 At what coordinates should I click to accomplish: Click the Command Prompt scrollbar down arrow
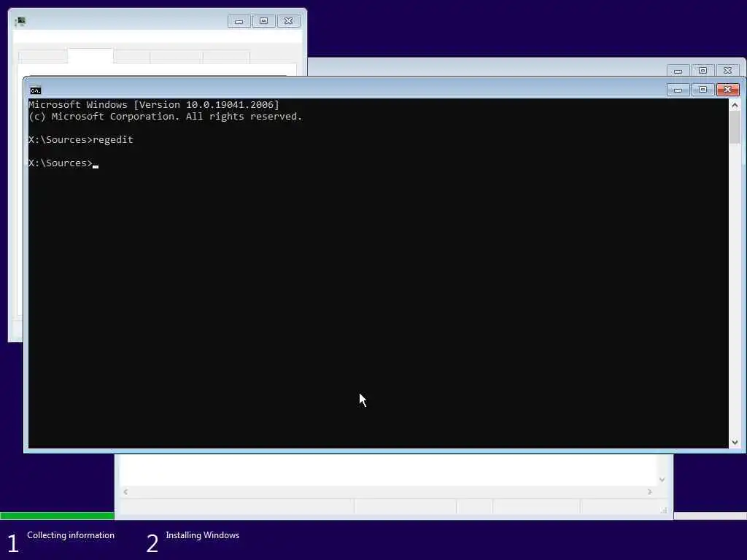pos(735,443)
